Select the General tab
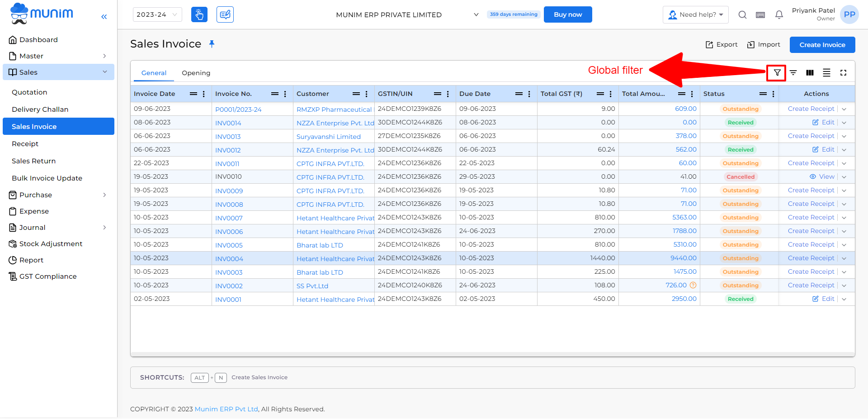Image resolution: width=868 pixels, height=419 pixels. 154,73
